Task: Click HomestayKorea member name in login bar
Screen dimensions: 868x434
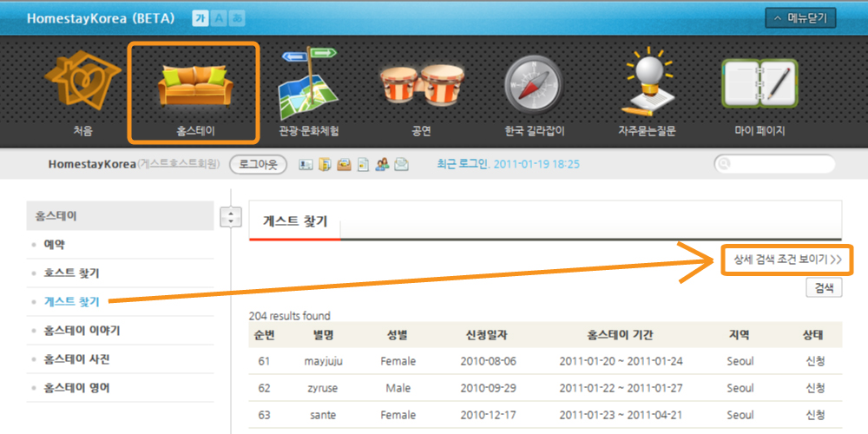Action: point(92,164)
